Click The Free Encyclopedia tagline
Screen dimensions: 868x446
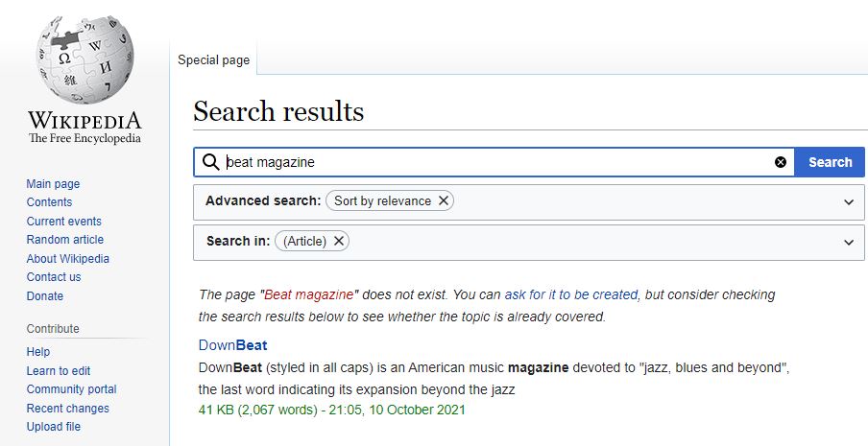[84, 138]
